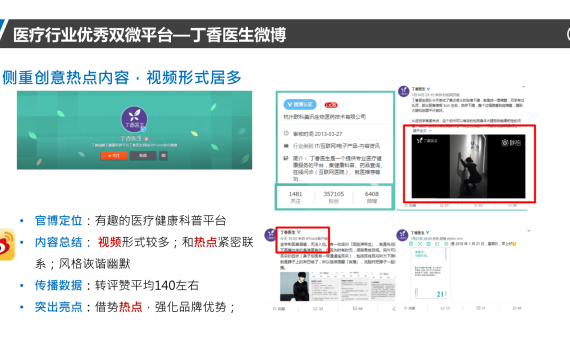Expand 展开全文 above the video
570x360 pixels.
(x=422, y=130)
